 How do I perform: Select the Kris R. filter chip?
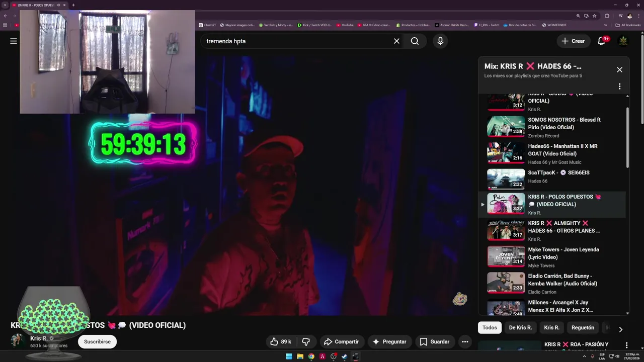(551, 328)
